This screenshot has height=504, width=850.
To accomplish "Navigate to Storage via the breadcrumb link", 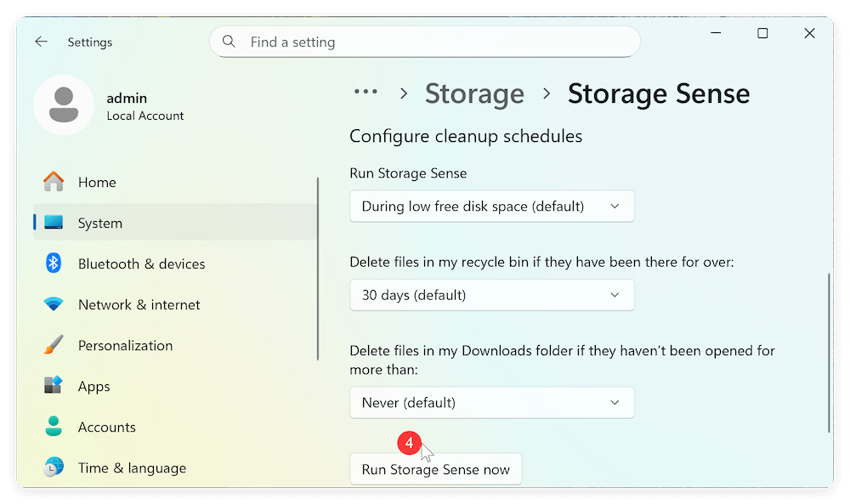I will (x=474, y=93).
